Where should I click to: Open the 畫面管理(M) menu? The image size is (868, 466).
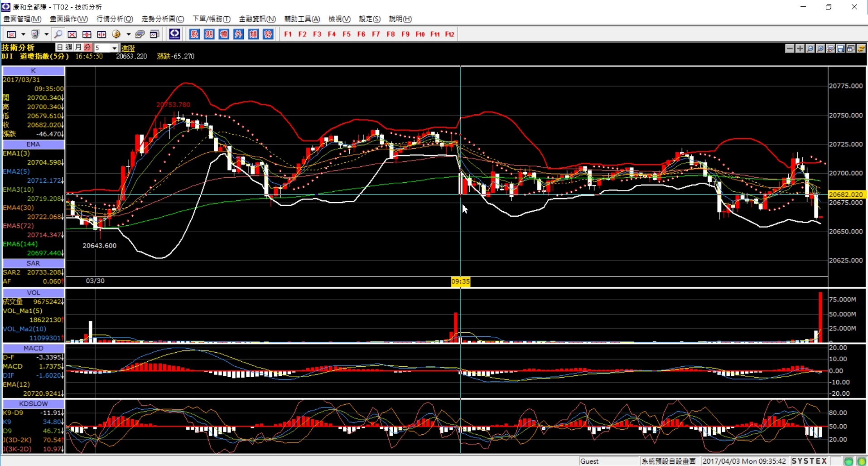23,19
